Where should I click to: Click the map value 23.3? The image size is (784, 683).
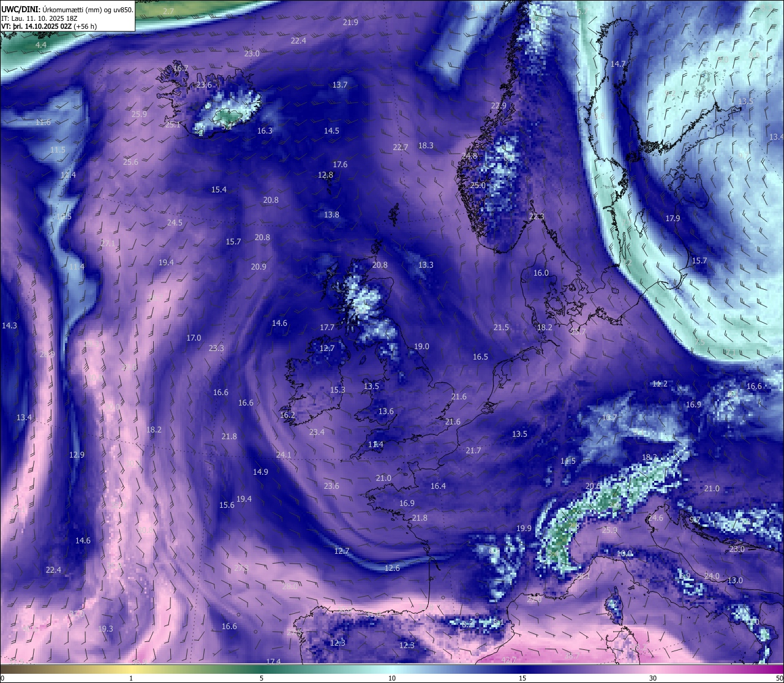click(216, 349)
